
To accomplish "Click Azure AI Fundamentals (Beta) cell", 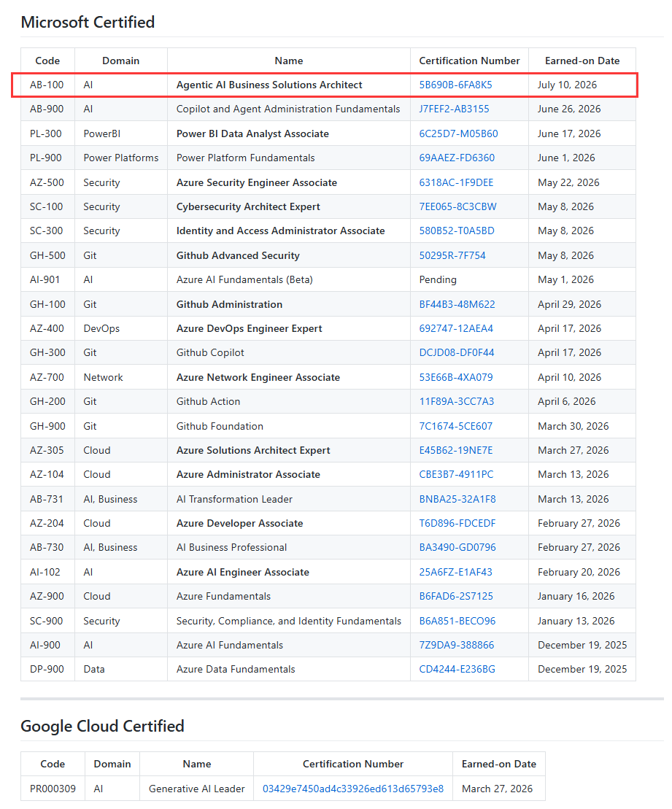I will pos(288,279).
